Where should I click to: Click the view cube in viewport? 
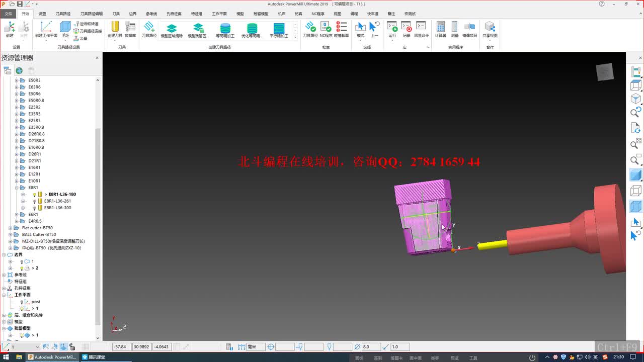coord(605,72)
